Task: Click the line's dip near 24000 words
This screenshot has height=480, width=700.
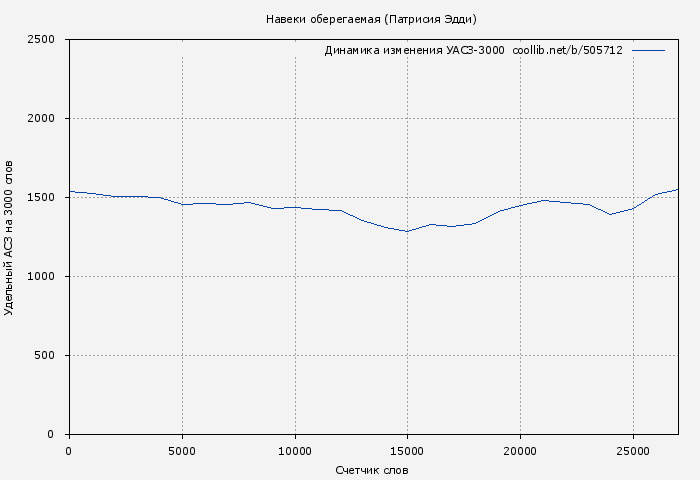Action: click(x=610, y=214)
